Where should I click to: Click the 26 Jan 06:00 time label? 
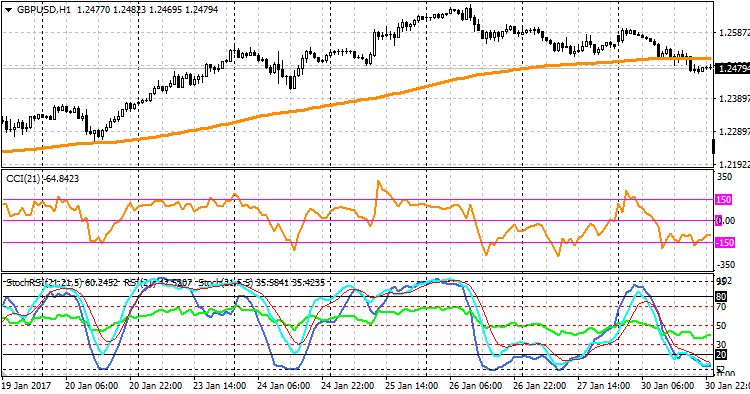tap(475, 385)
